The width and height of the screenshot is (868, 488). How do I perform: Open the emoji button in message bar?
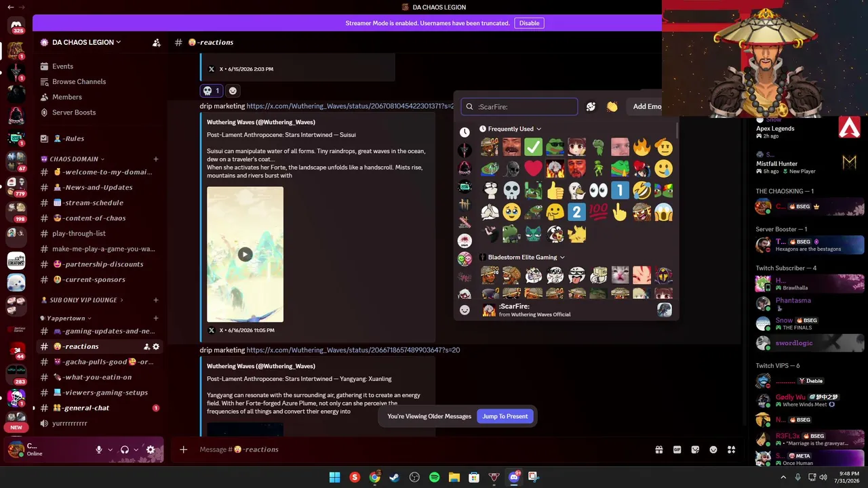pos(713,449)
